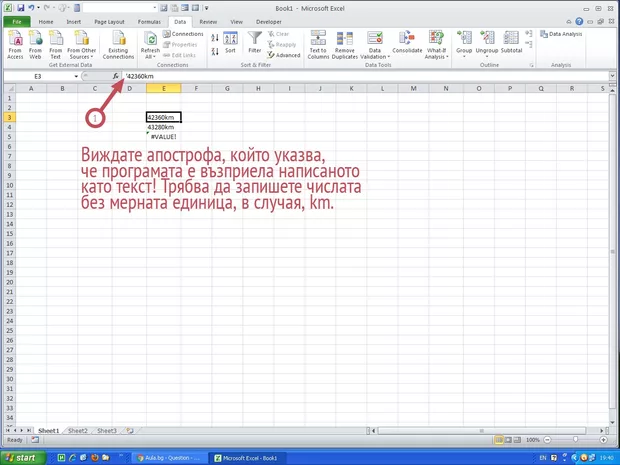Screen dimensions: 620x465
Task: Click the zoom slider handle
Action: click(x=575, y=440)
